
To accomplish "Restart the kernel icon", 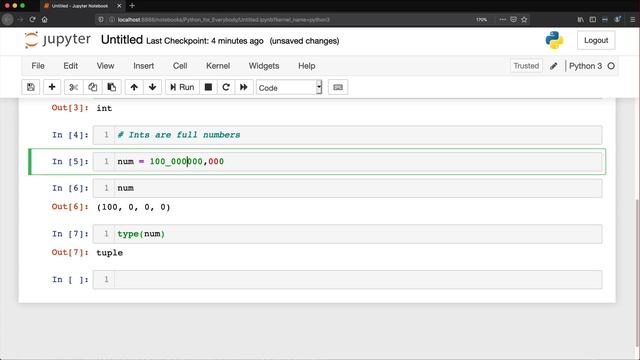I will (226, 87).
